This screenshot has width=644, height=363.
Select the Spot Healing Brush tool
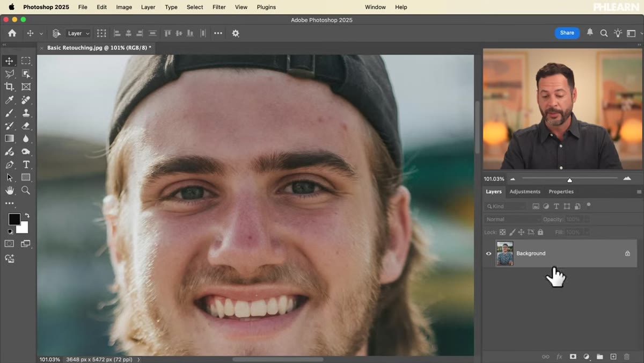click(x=26, y=100)
